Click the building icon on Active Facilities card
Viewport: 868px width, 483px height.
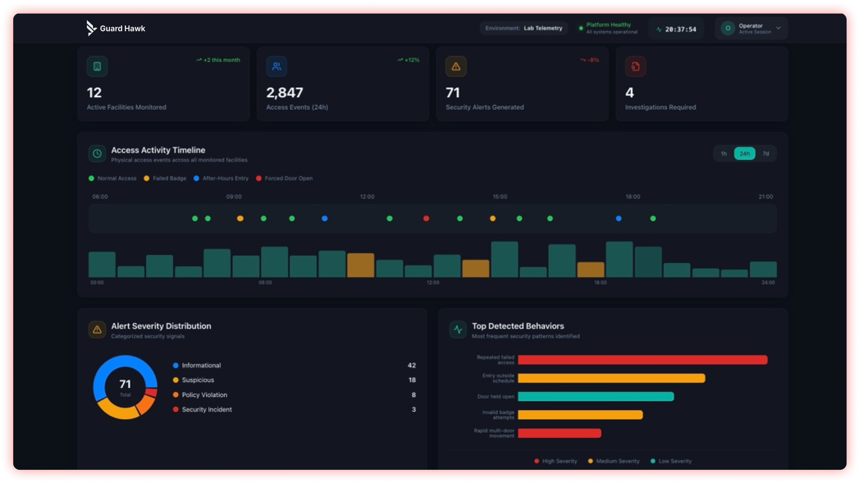click(97, 66)
